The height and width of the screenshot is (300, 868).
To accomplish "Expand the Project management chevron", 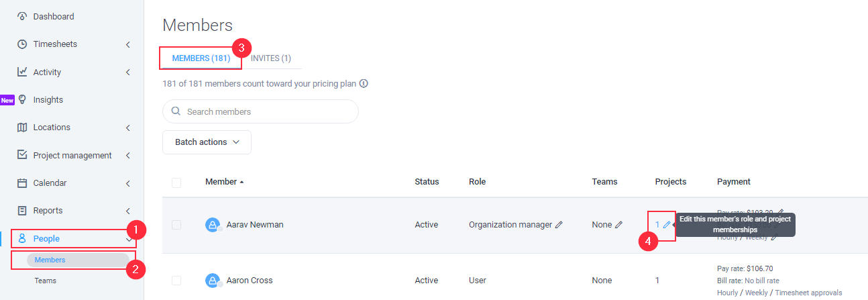I will (127, 155).
